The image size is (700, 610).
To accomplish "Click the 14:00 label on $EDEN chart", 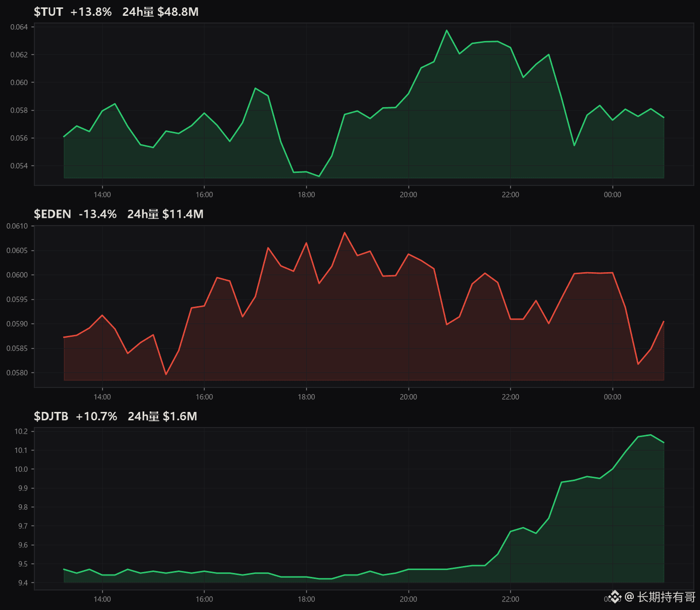I will (x=102, y=397).
